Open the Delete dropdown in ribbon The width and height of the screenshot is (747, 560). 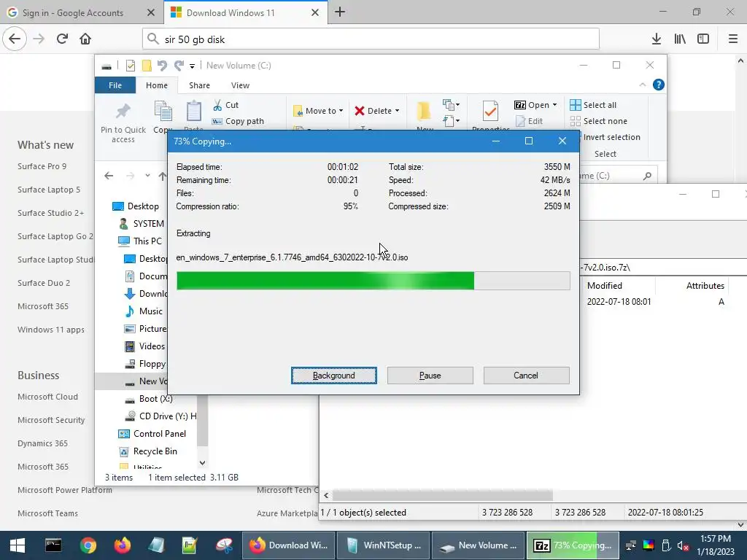coord(377,111)
